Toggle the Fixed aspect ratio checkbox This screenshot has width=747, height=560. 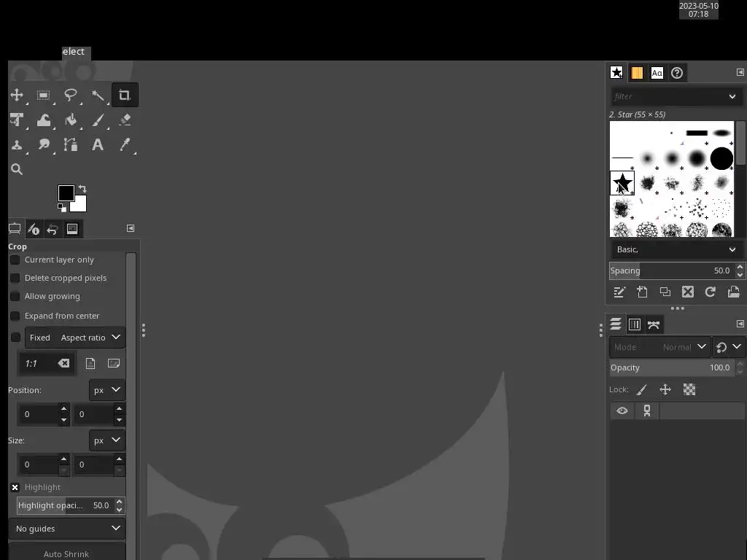pos(15,338)
